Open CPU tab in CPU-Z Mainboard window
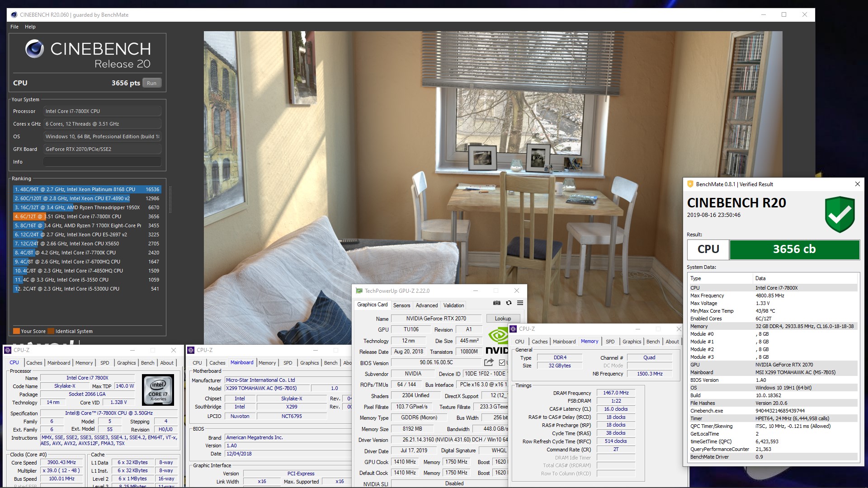 point(197,363)
